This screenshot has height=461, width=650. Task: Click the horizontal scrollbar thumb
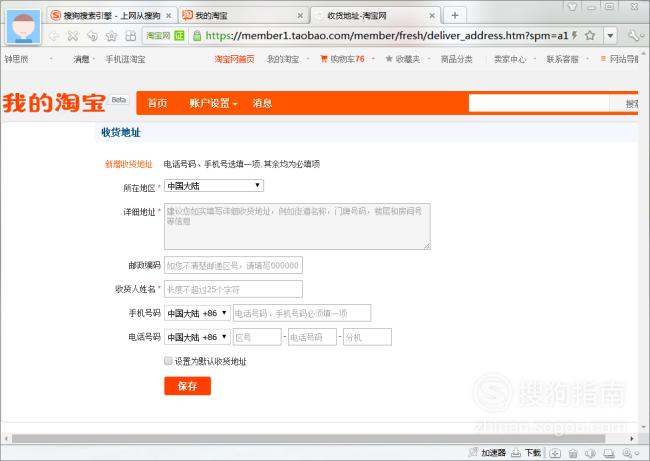click(308, 439)
